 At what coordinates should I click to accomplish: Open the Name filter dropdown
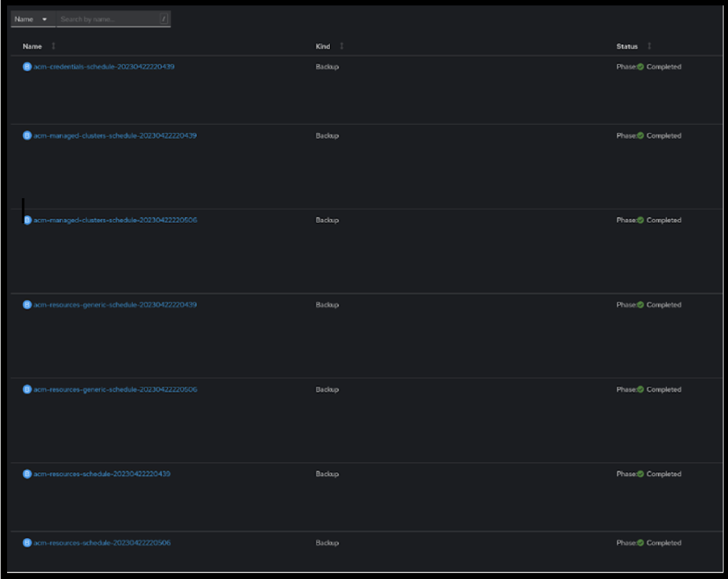[x=31, y=19]
